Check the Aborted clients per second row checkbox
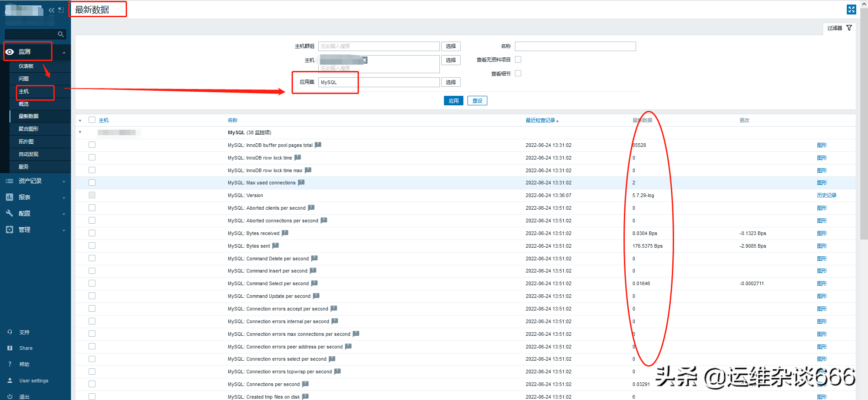This screenshot has width=868, height=400. pyautogui.click(x=92, y=207)
